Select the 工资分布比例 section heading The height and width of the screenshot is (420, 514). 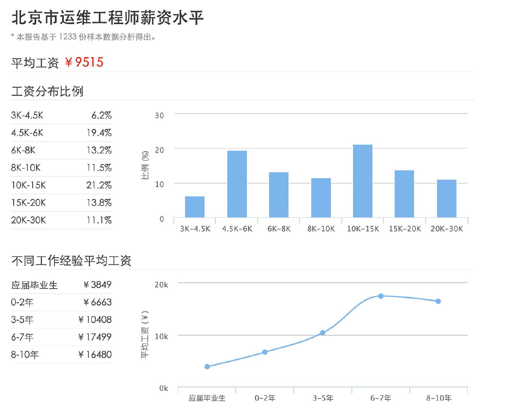click(x=47, y=91)
